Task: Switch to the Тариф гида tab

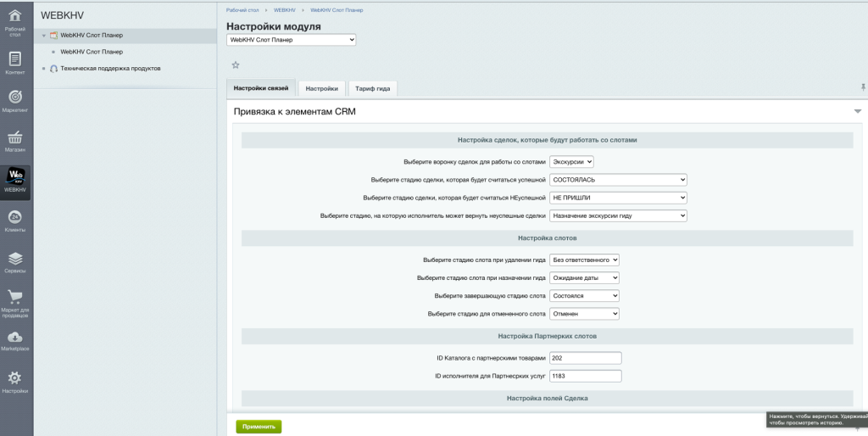Action: coord(372,88)
